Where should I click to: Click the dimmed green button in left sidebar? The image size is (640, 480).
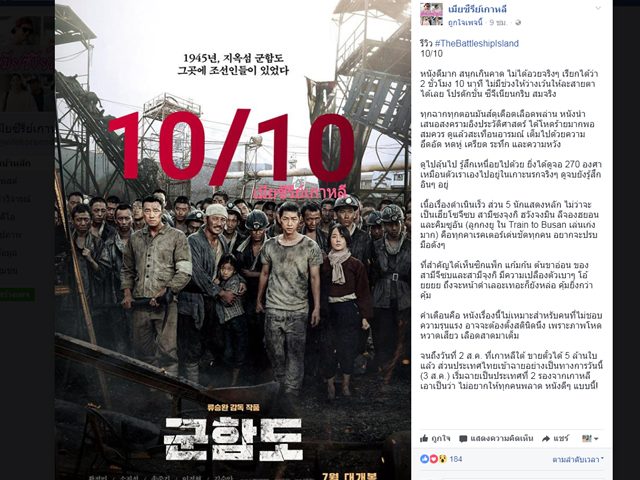coord(17,295)
